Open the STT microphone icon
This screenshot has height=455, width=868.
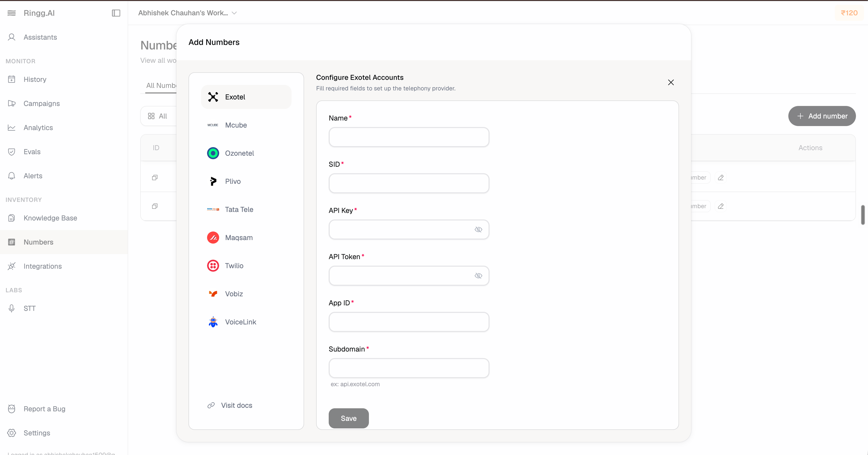12,308
